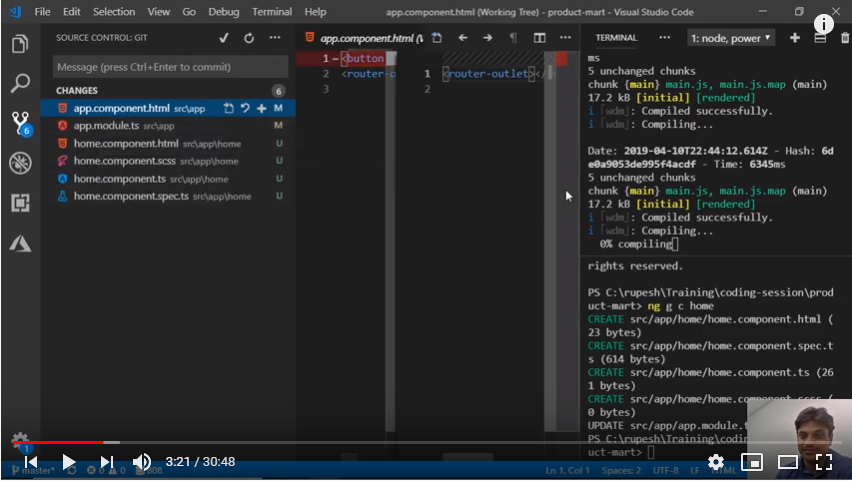Click router-outlet line in right diff pane
The height and width of the screenshot is (481, 852).
[x=492, y=73]
